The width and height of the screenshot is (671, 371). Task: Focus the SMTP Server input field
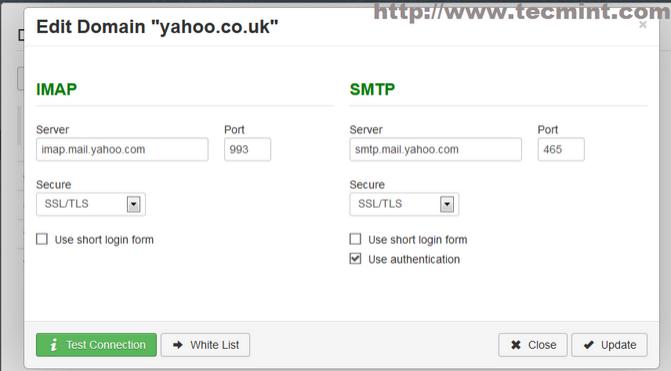pos(436,149)
